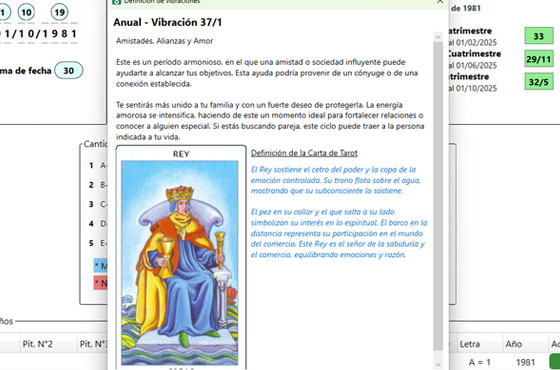
Task: Click the 'Amistades, Alianzas y Amor' subtitle
Action: pyautogui.click(x=165, y=41)
